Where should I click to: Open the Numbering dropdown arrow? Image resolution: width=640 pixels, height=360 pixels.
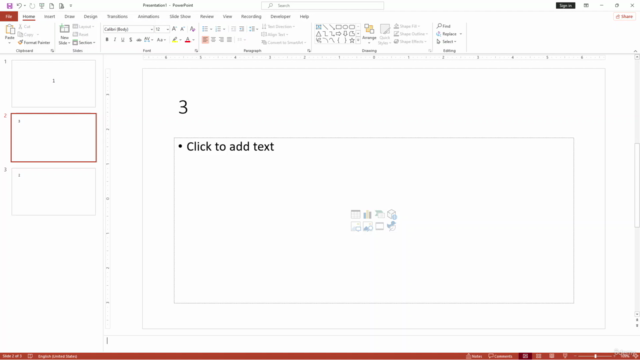point(224,29)
